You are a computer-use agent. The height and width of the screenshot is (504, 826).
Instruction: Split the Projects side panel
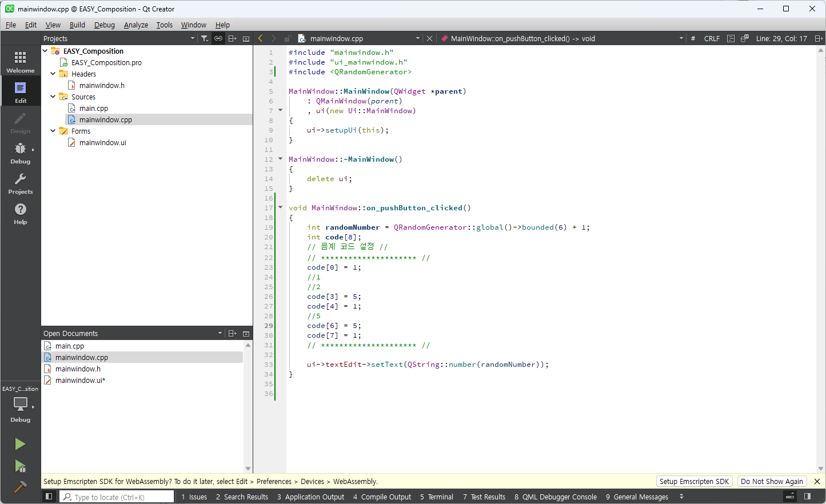233,38
